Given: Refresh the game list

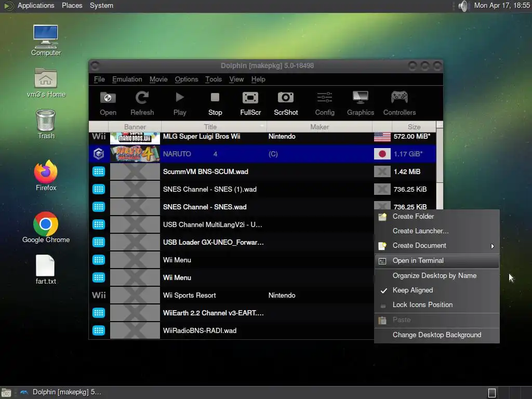Looking at the screenshot, I should pos(142,103).
